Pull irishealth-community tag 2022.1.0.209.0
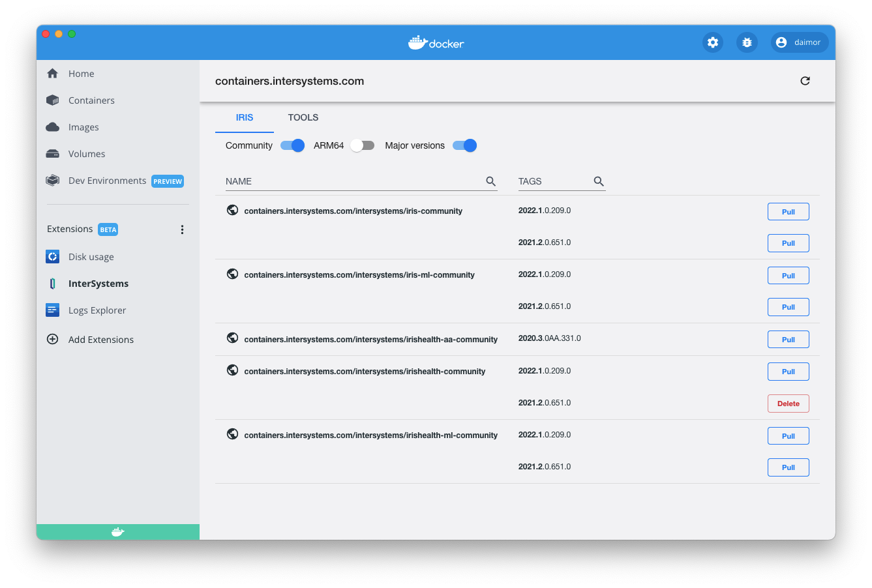This screenshot has height=588, width=872. coord(788,372)
